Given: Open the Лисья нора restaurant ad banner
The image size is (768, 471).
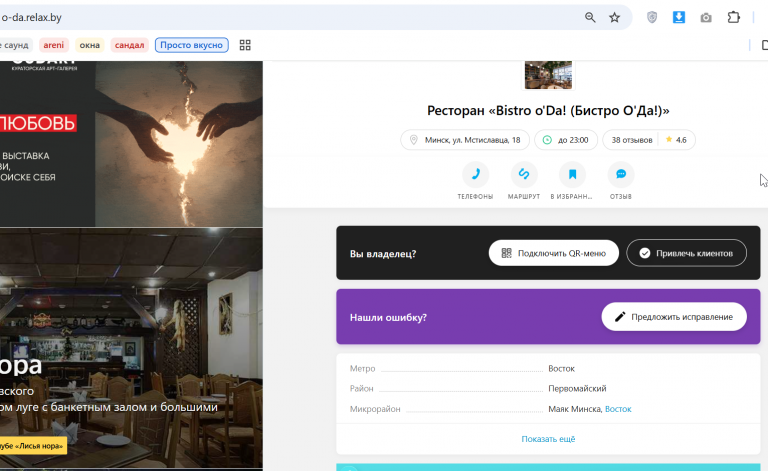Looking at the screenshot, I should coord(131,348).
